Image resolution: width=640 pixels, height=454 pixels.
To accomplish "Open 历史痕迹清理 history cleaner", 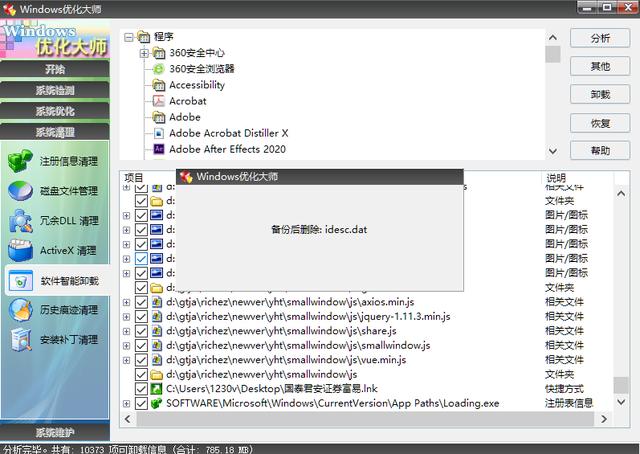I will 54,310.
